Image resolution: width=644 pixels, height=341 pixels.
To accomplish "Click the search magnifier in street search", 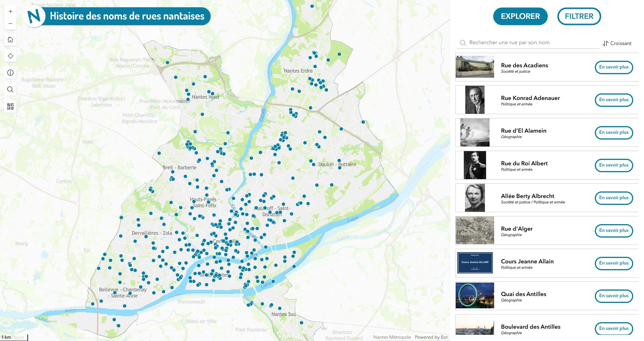I will [463, 43].
